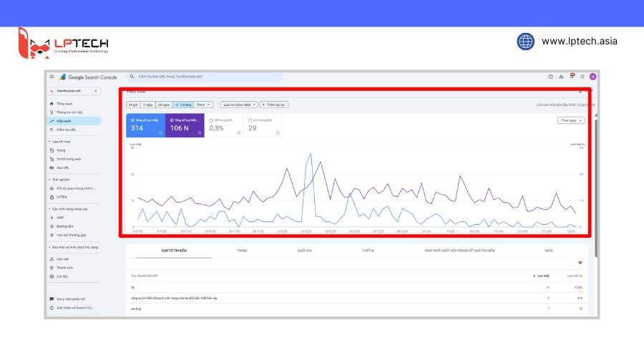Image resolution: width=644 pixels, height=358 pixels.
Task: Switch to the NGÀY tab
Action: (x=549, y=251)
